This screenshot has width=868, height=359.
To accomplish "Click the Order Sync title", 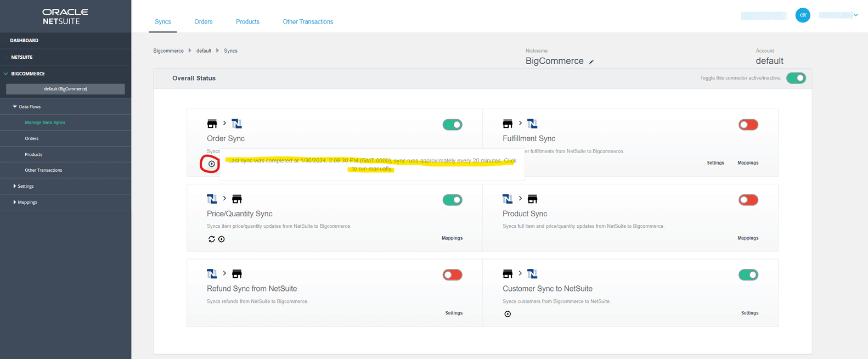I will pyautogui.click(x=226, y=138).
